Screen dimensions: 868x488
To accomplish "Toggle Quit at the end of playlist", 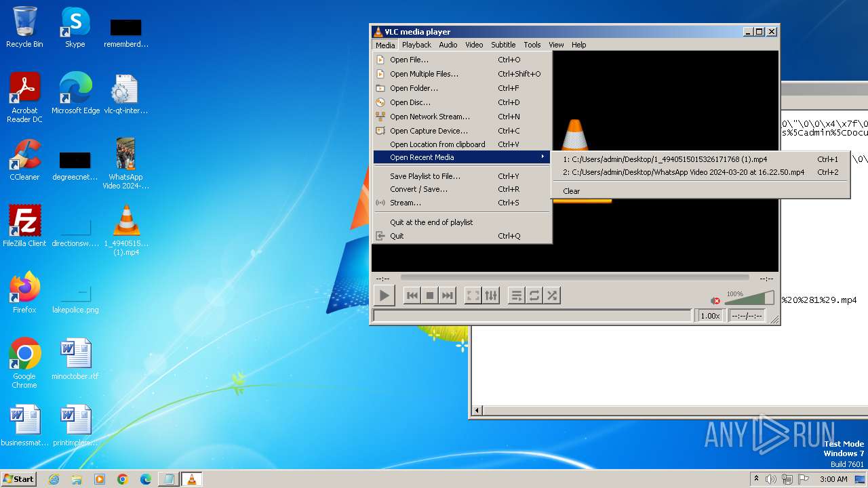I will 463,222.
